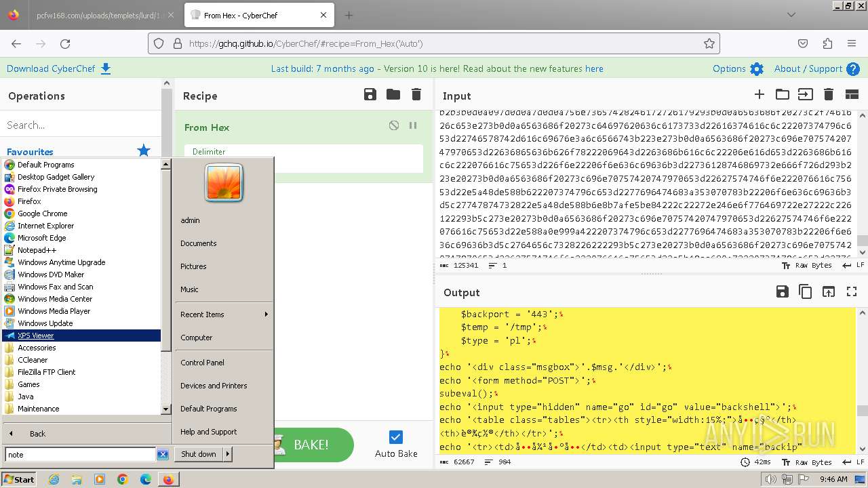Open XPS Viewer in Start menu
Screen dimensions: 868x488
[x=82, y=335]
